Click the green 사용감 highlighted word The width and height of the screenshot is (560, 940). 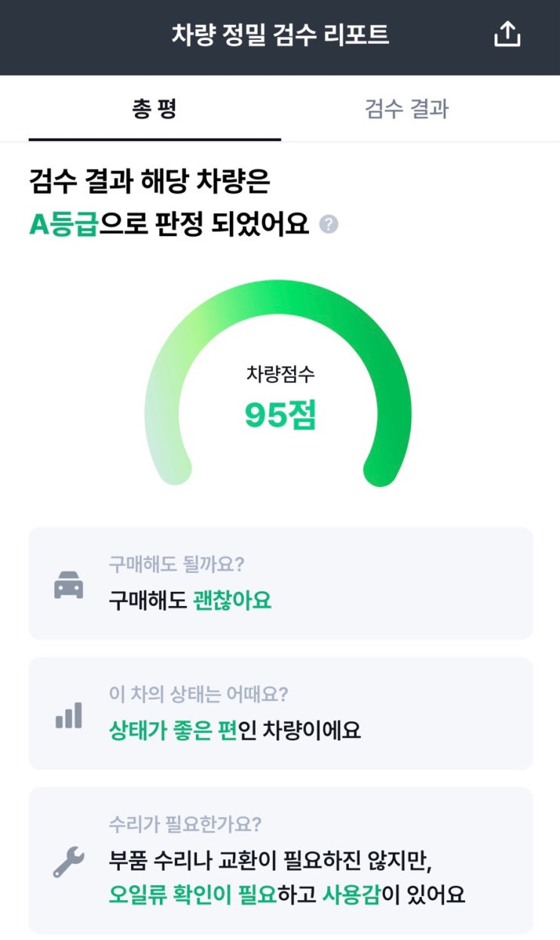click(351, 895)
